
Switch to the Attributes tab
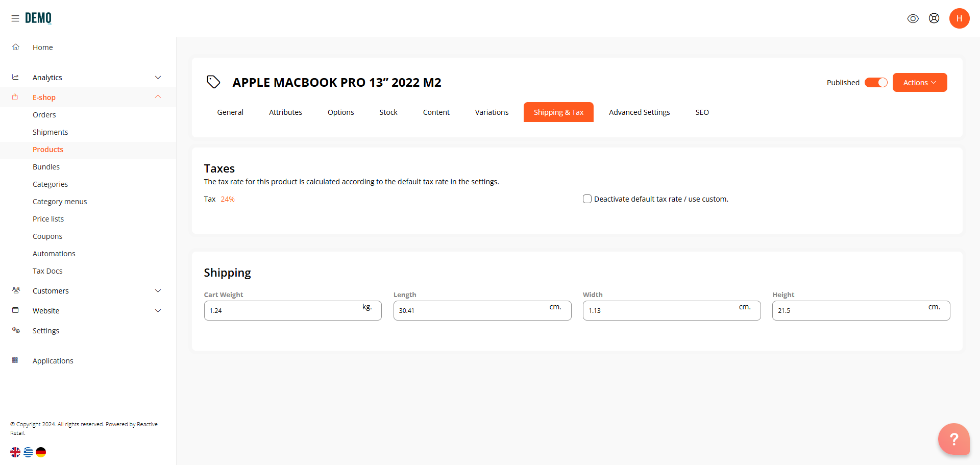click(x=285, y=112)
